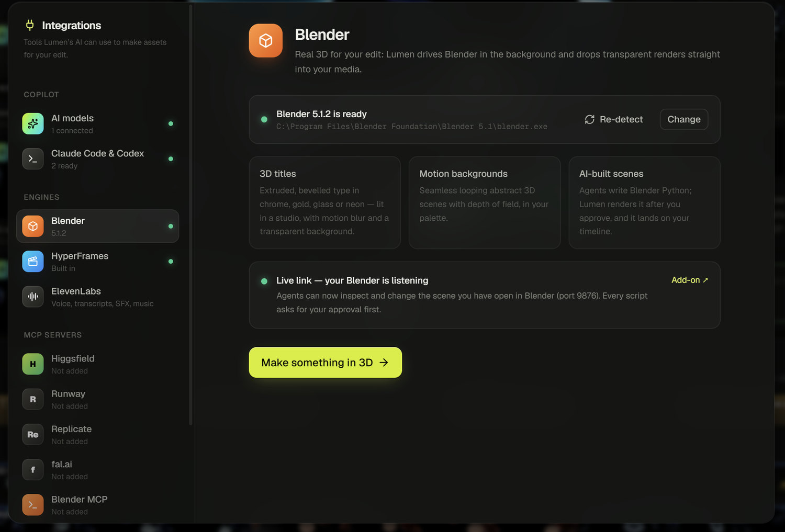Screen dimensions: 785x532
Task: Click Make something in 3D button
Action: pos(326,363)
